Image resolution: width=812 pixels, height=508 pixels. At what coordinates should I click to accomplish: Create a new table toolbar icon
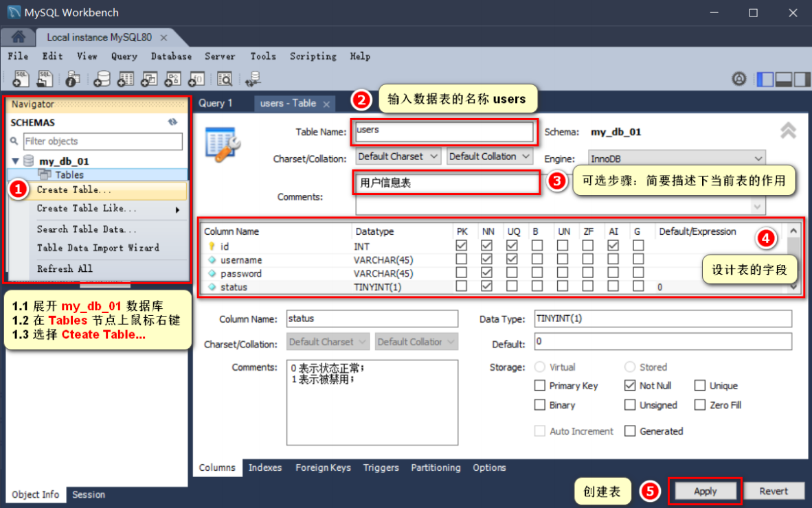(x=125, y=79)
